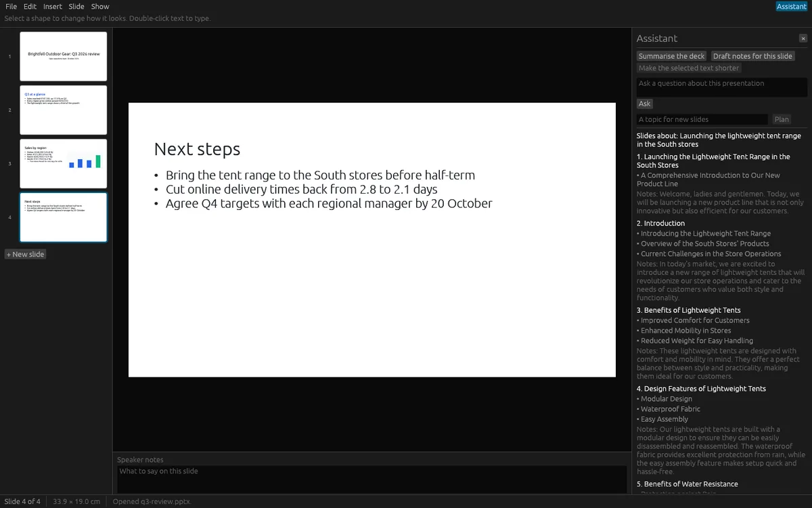Select slide 3 Sales by region thumbnail
812x508 pixels.
(x=64, y=163)
